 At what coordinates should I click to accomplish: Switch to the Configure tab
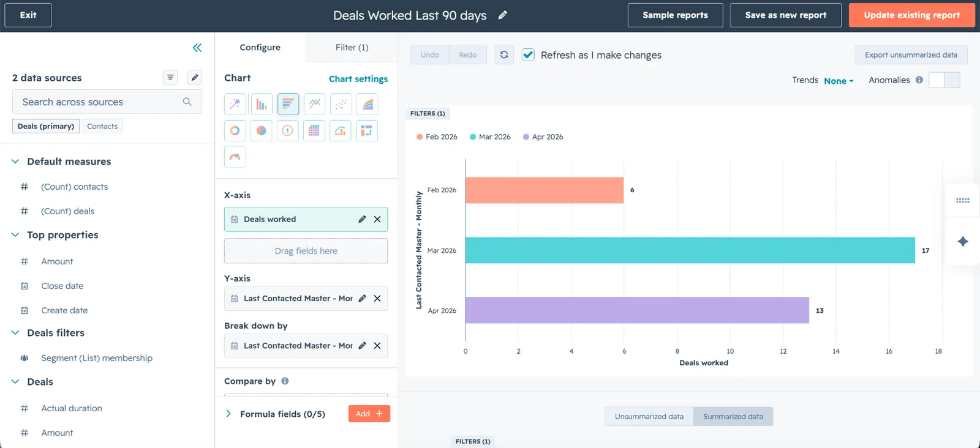[x=260, y=47]
